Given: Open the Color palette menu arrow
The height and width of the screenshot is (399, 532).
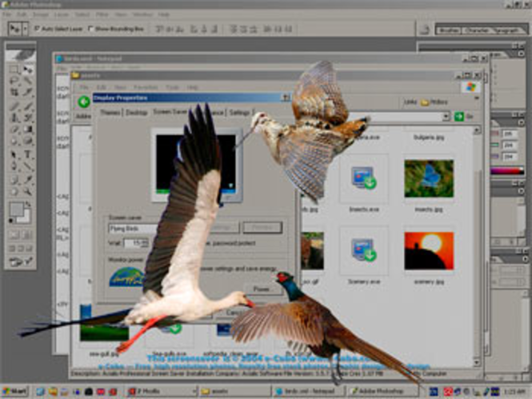Looking at the screenshot, I should pyautogui.click(x=521, y=122).
